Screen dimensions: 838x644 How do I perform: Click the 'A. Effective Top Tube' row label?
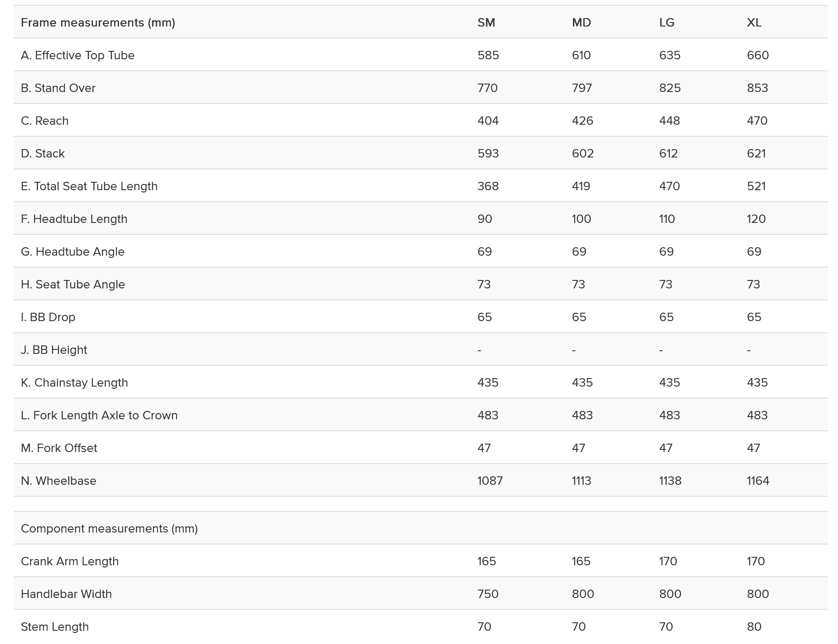(x=77, y=55)
